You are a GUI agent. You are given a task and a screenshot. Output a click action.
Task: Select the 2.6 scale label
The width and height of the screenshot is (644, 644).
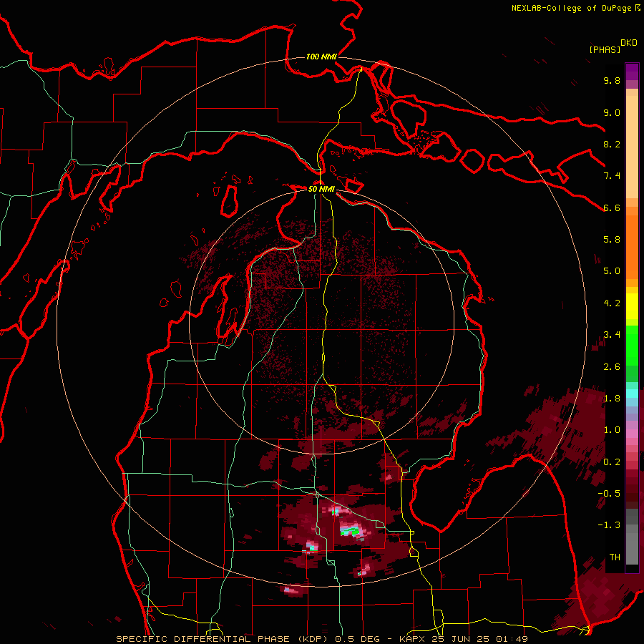coord(612,367)
